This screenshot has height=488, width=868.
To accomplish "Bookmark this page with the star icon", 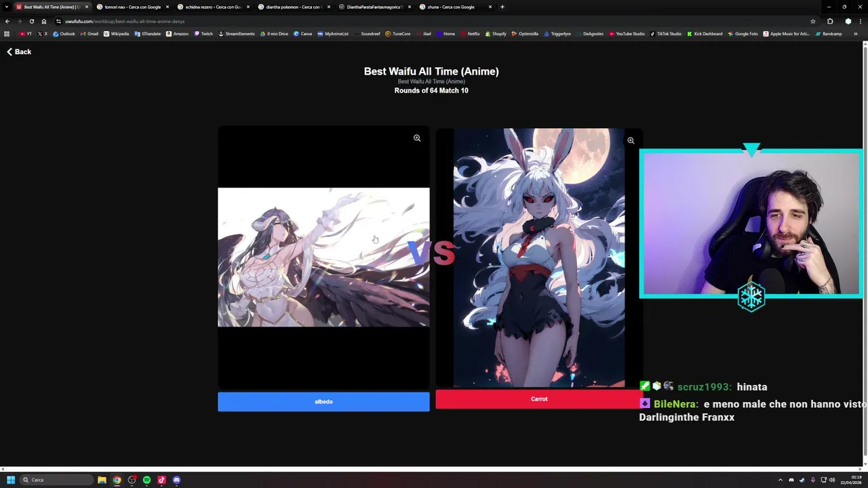I will coord(813,21).
